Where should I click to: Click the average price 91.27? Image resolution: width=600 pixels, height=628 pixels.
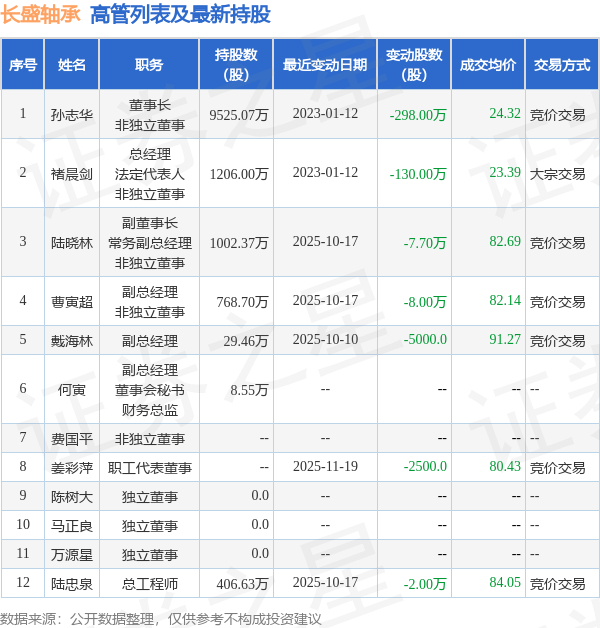(x=505, y=339)
